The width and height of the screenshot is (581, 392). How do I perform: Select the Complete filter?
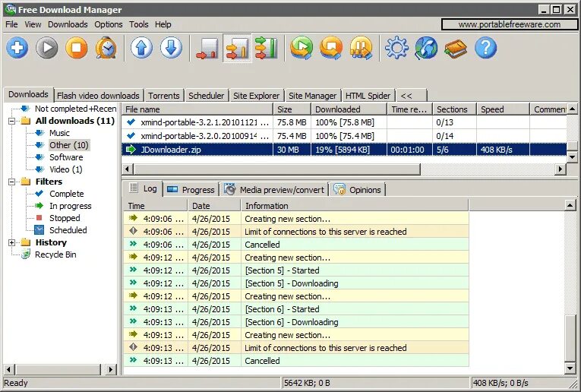(x=67, y=194)
